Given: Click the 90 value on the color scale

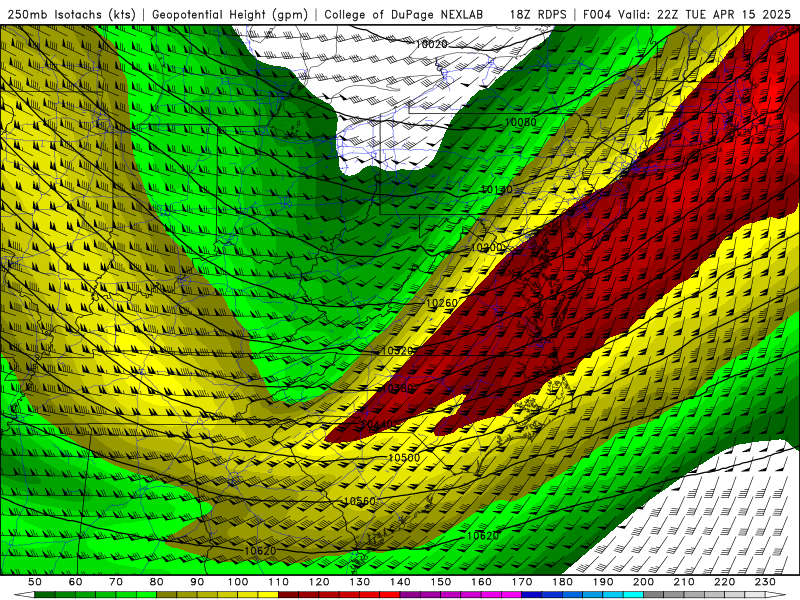Looking at the screenshot, I should pyautogui.click(x=197, y=582).
